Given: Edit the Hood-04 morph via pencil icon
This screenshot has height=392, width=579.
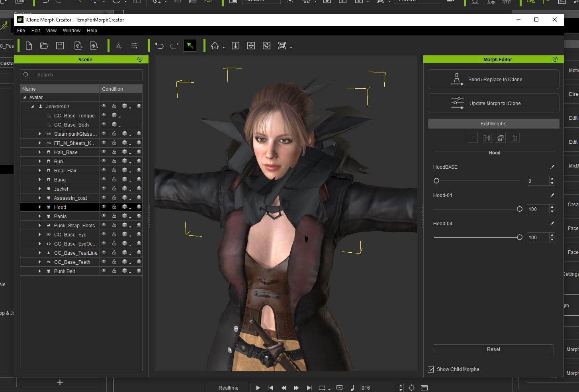Looking at the screenshot, I should tap(552, 223).
